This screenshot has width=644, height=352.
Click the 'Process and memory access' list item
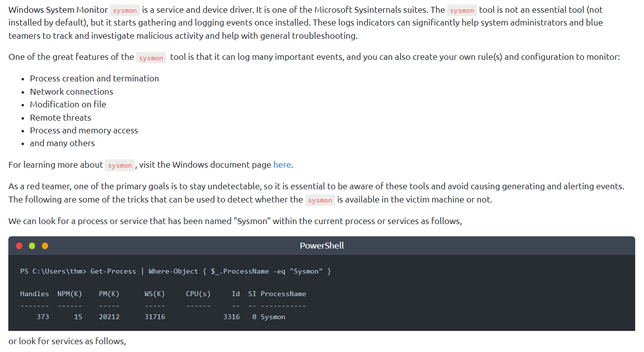point(84,130)
